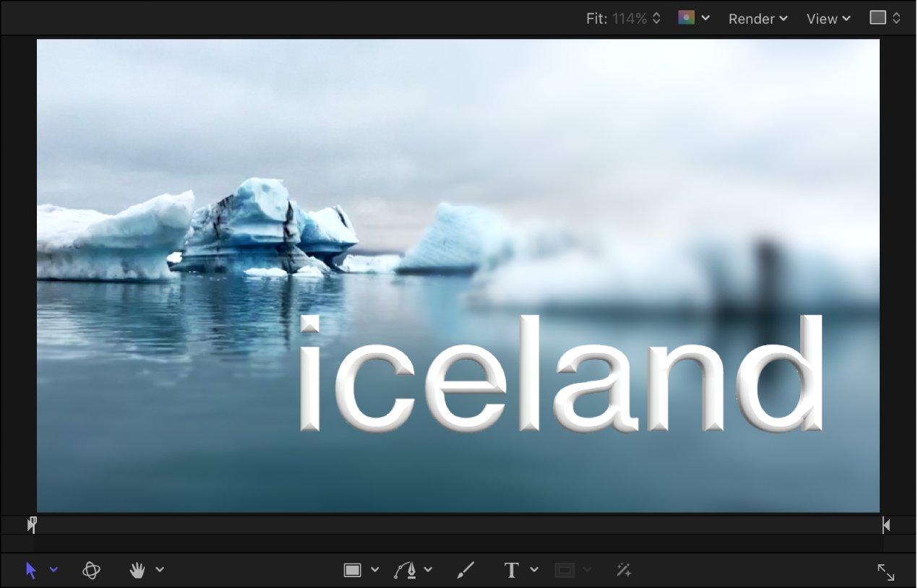This screenshot has height=588, width=918.
Task: Open the Select tool dropdown chevron
Action: pyautogui.click(x=54, y=569)
